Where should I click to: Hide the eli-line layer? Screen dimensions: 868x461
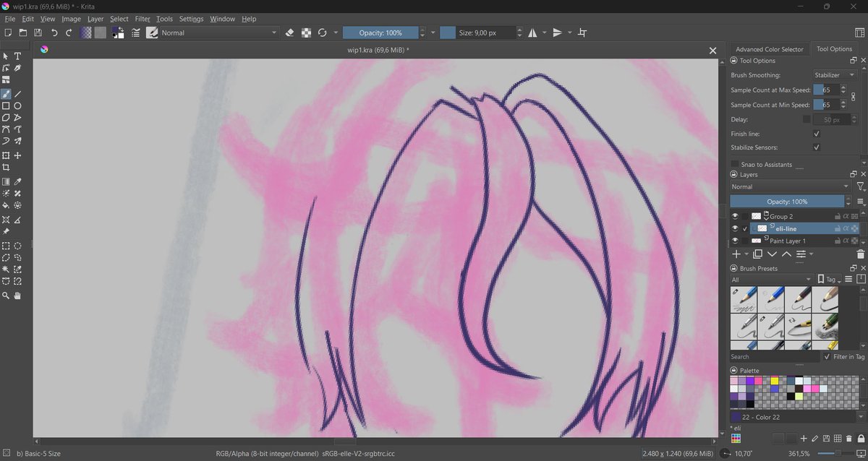coord(735,228)
